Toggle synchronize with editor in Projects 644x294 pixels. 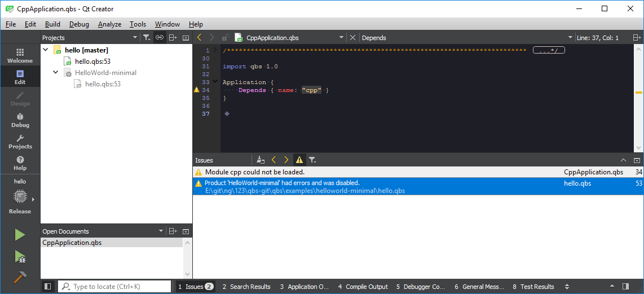160,38
